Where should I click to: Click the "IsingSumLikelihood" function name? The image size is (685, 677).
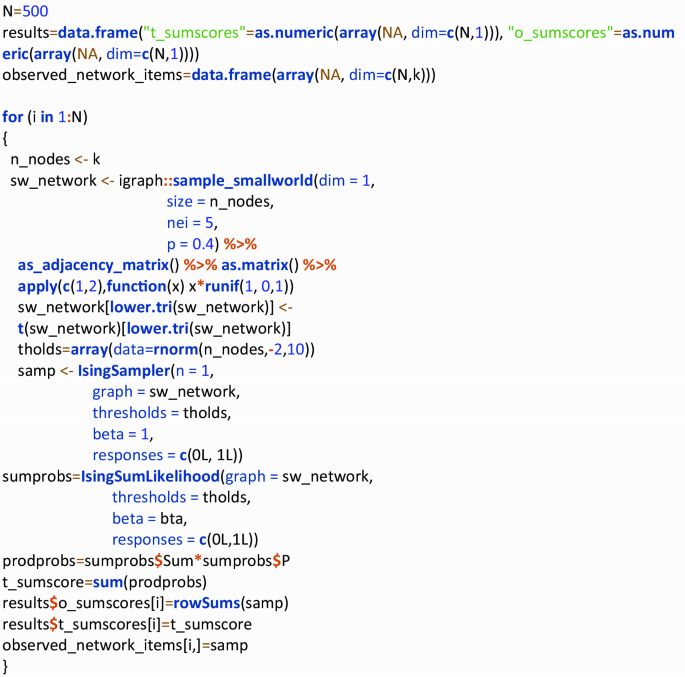[150, 477]
